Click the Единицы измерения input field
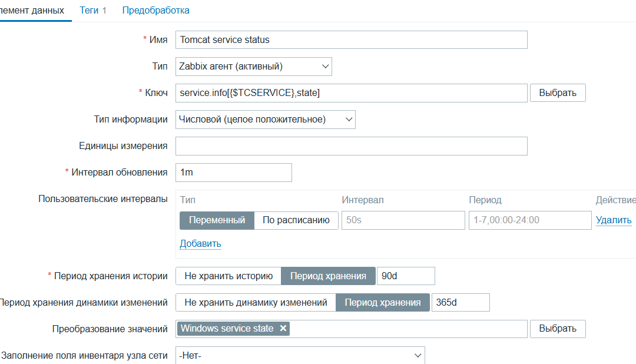Viewport: 636px width, 364px height. coord(351,146)
